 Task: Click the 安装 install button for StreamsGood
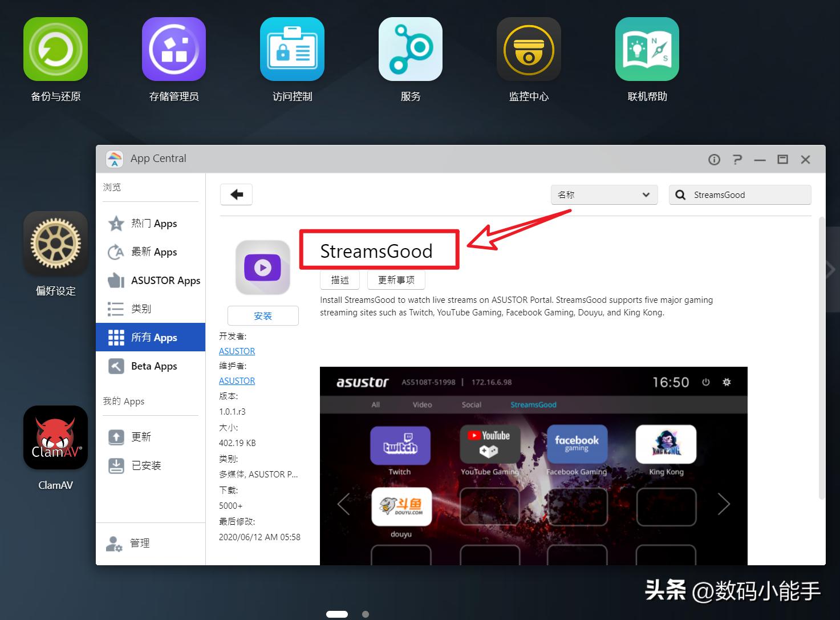pos(263,315)
